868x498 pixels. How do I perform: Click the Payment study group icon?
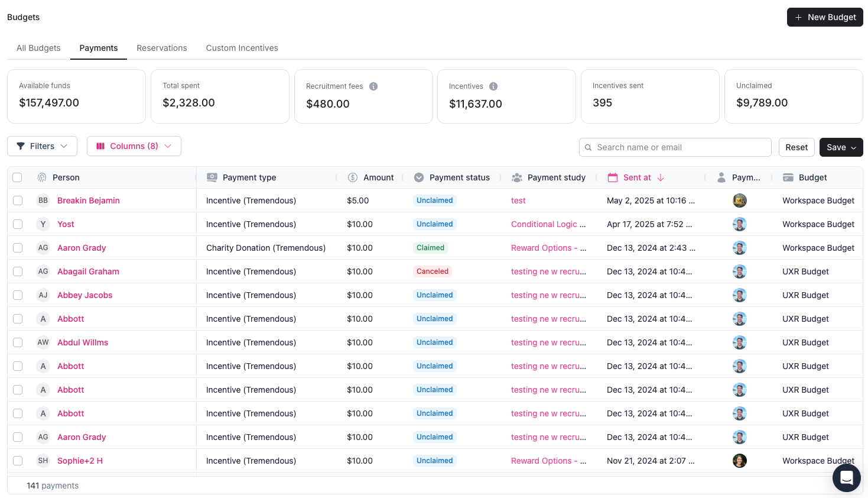[517, 177]
